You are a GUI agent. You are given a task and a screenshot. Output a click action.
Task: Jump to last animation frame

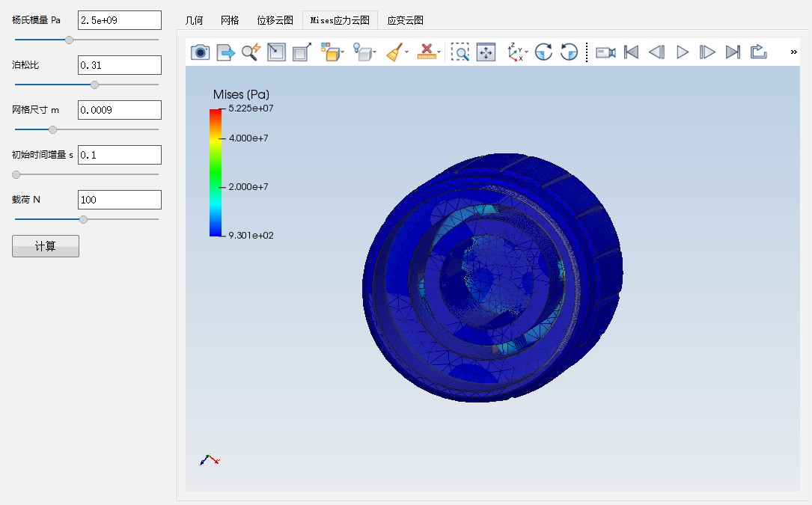click(733, 52)
